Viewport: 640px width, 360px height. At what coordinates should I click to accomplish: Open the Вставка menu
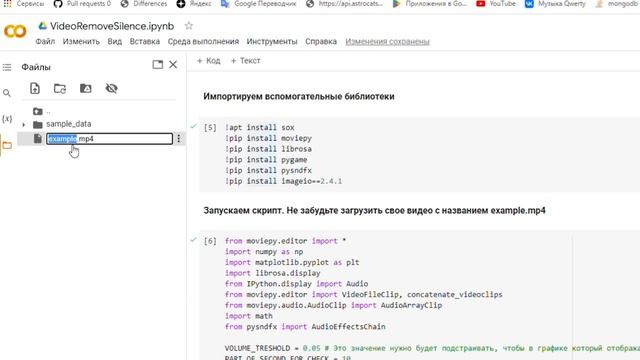[x=144, y=42]
